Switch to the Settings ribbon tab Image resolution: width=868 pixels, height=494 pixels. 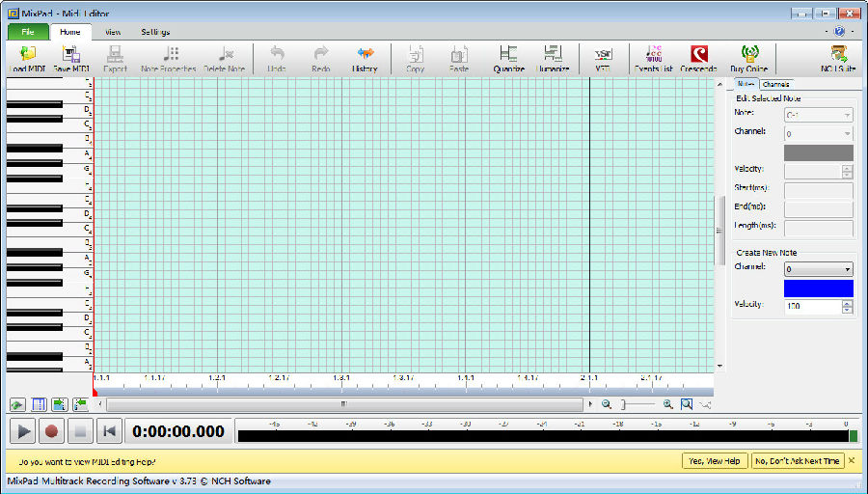pyautogui.click(x=155, y=32)
